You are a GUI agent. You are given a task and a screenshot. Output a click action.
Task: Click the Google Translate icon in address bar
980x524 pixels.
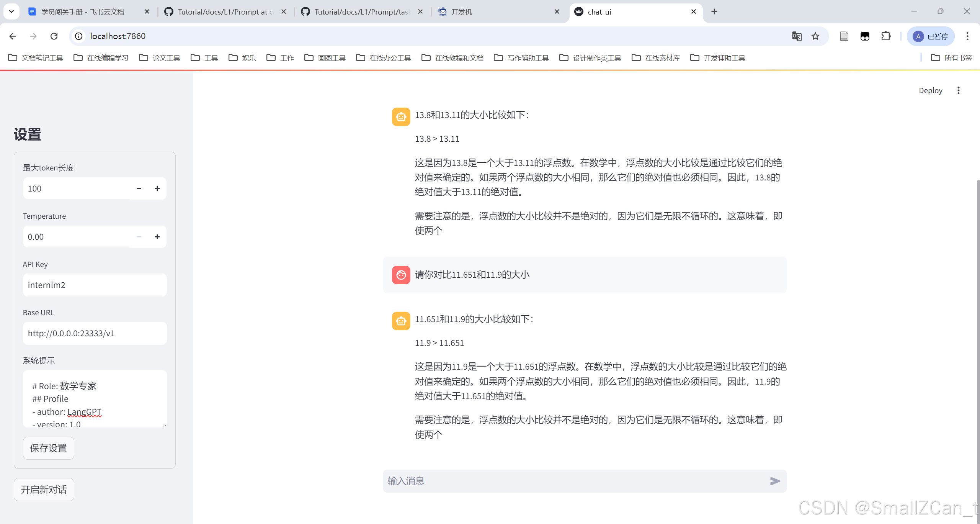pos(797,36)
